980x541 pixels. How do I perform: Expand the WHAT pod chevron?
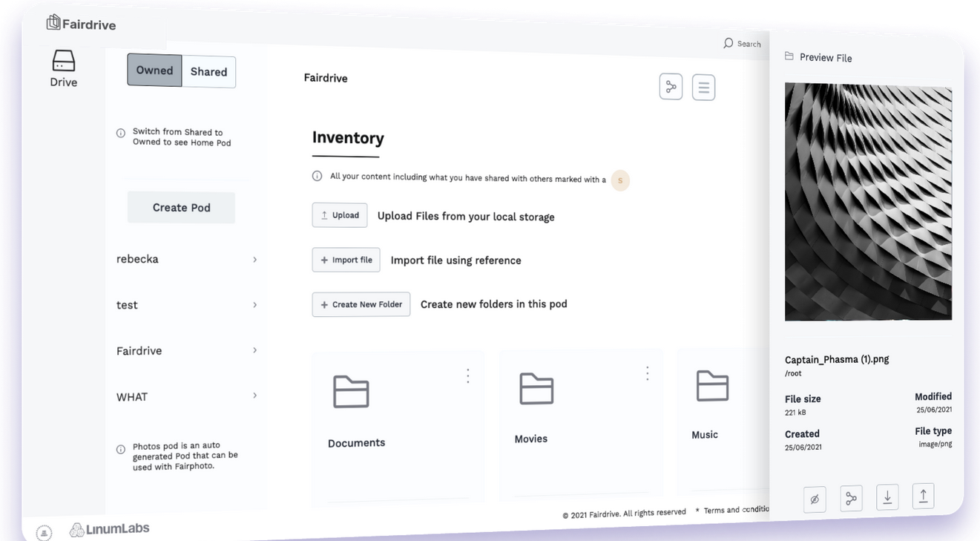point(254,396)
